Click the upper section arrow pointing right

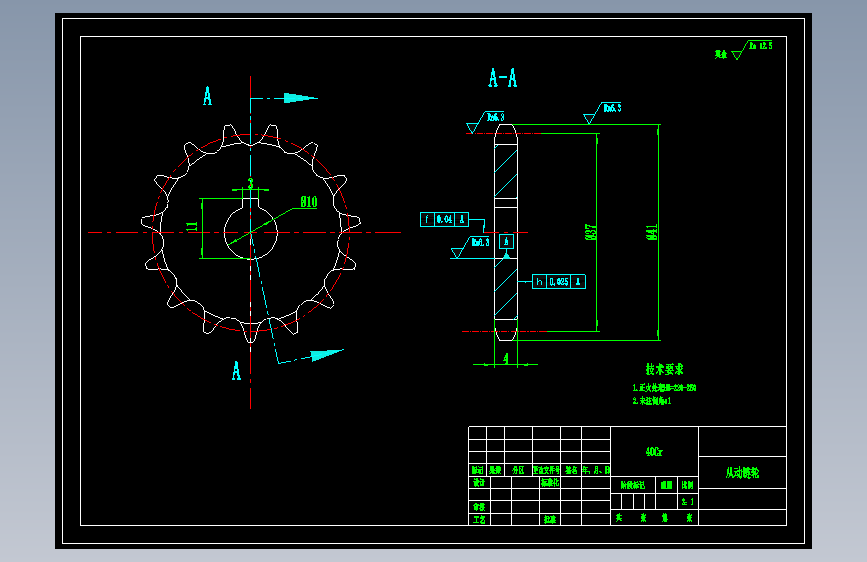pyautogui.click(x=300, y=98)
